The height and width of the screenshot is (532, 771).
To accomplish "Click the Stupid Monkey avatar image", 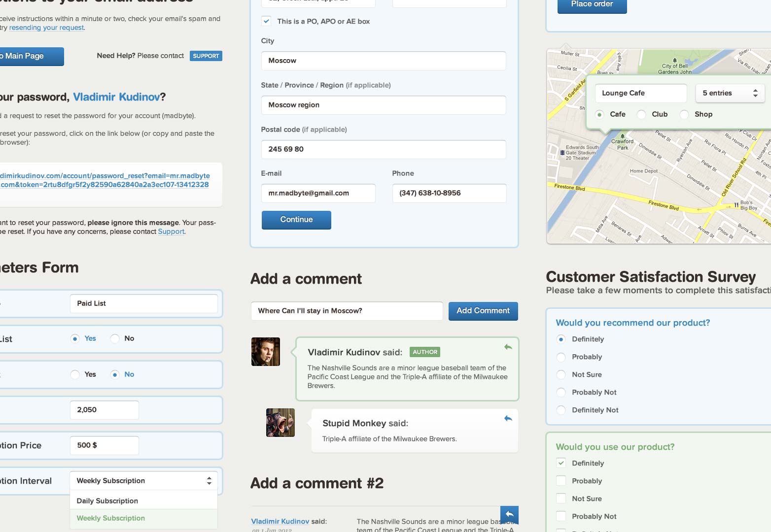I will (x=280, y=423).
